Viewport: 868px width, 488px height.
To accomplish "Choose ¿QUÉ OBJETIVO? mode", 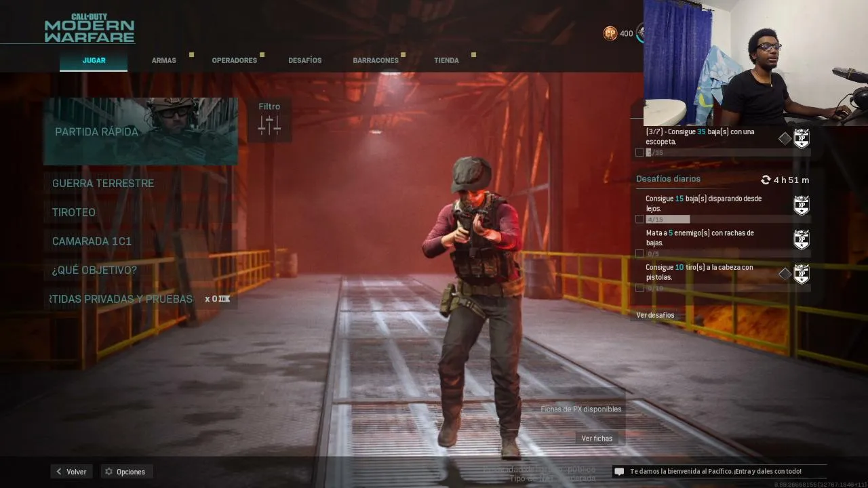I will [x=141, y=270].
